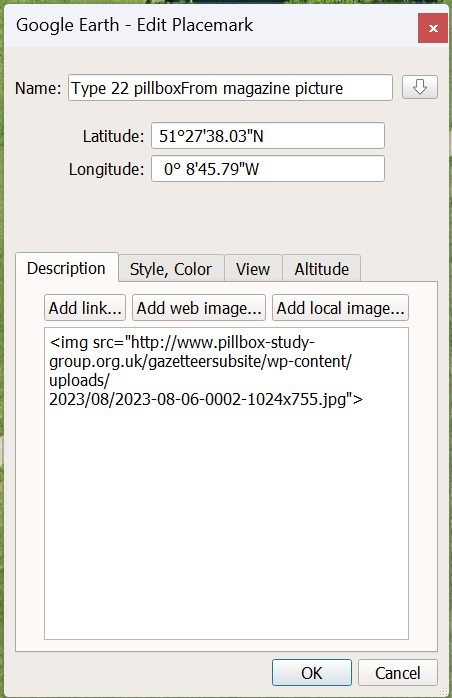Viewport: 452px width, 698px height.
Task: Open the View tab
Action: (x=253, y=269)
